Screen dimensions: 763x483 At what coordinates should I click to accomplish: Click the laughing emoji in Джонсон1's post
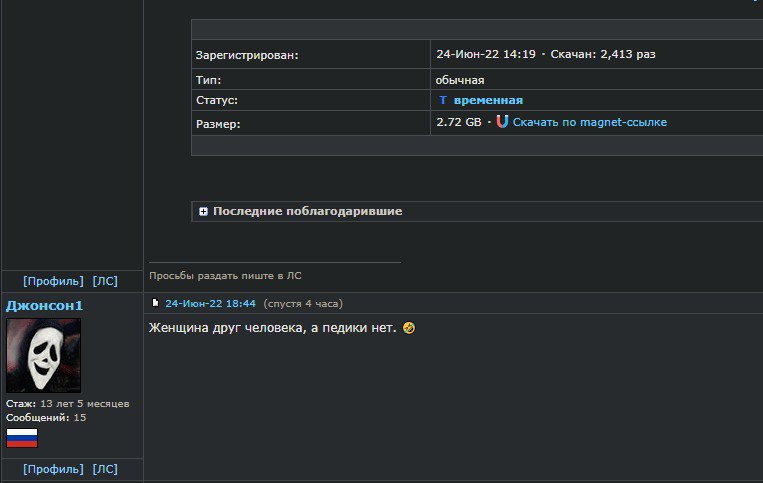408,328
